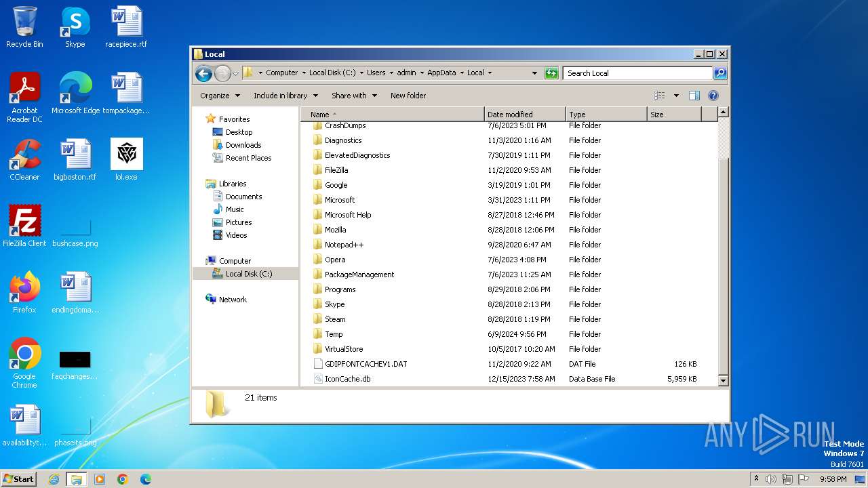Click the file list scroll-up arrow
Viewport: 868px width, 488px height.
723,113
